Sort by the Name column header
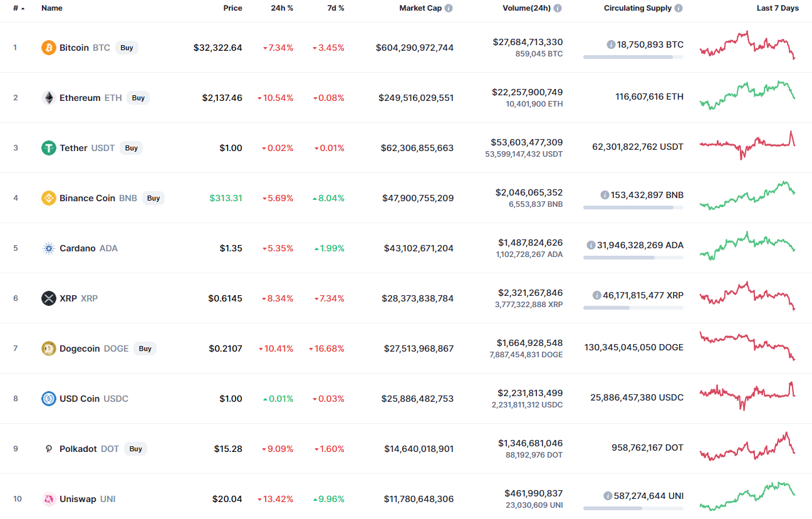The height and width of the screenshot is (519, 812). tap(52, 9)
